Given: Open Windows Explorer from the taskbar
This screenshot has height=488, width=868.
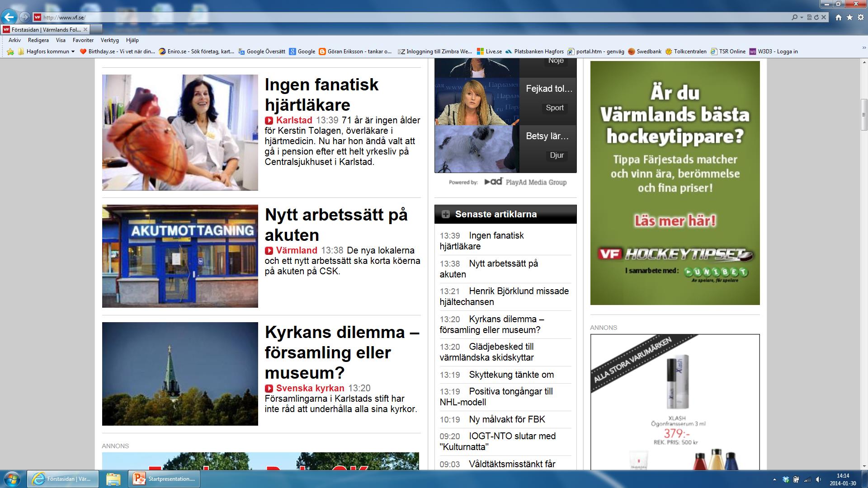Looking at the screenshot, I should (113, 479).
